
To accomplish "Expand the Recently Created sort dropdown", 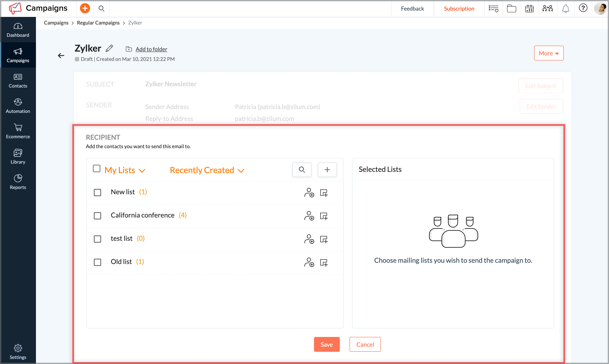I will pos(207,170).
